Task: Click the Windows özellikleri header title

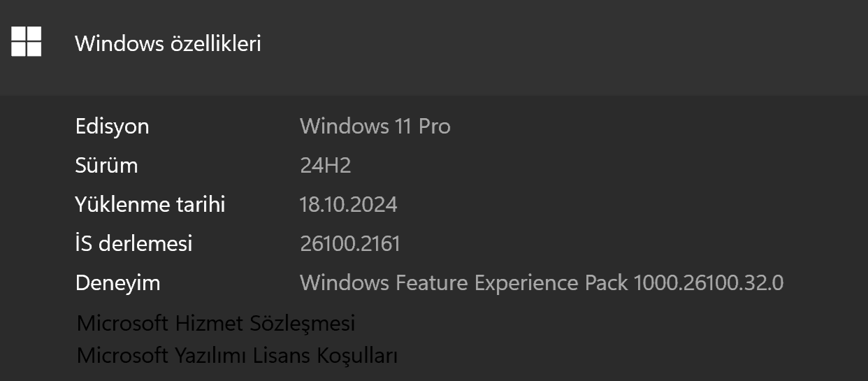Action: pyautogui.click(x=168, y=43)
